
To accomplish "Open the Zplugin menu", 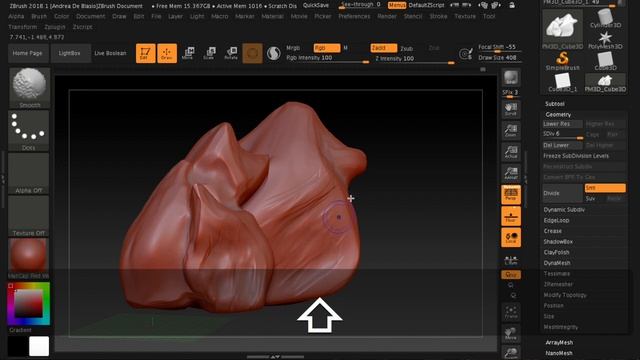I will click(x=55, y=27).
